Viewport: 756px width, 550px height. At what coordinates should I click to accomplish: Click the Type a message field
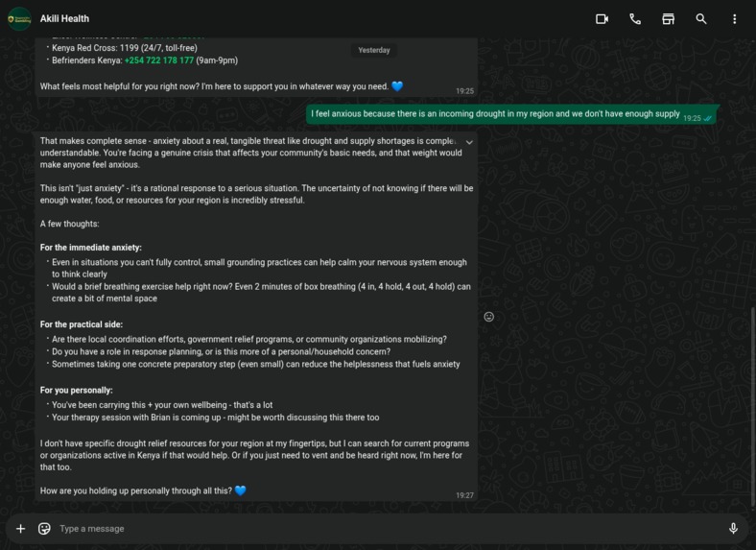386,529
